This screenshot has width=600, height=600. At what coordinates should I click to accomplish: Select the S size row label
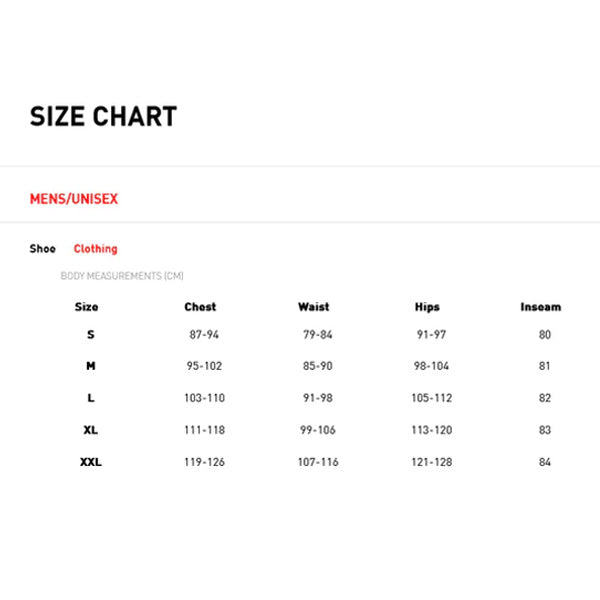[x=91, y=335]
